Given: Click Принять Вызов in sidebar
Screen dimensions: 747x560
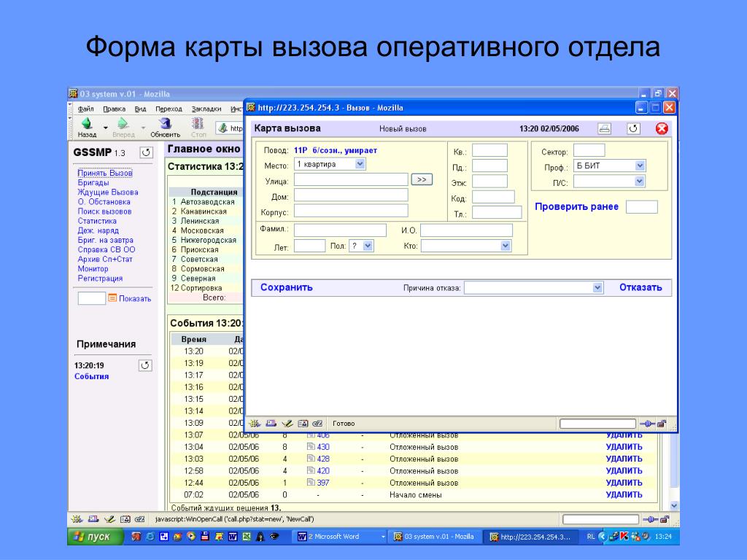Looking at the screenshot, I should click(x=105, y=173).
